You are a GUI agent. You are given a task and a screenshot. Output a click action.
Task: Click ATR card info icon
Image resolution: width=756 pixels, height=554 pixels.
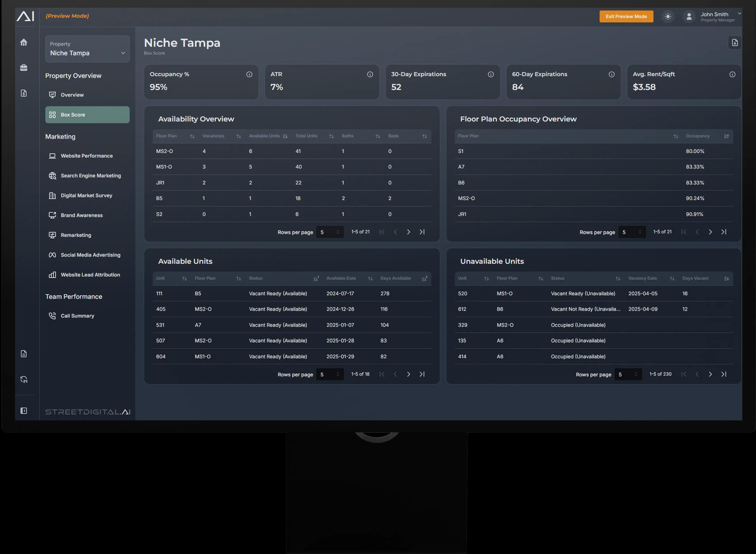coord(370,75)
